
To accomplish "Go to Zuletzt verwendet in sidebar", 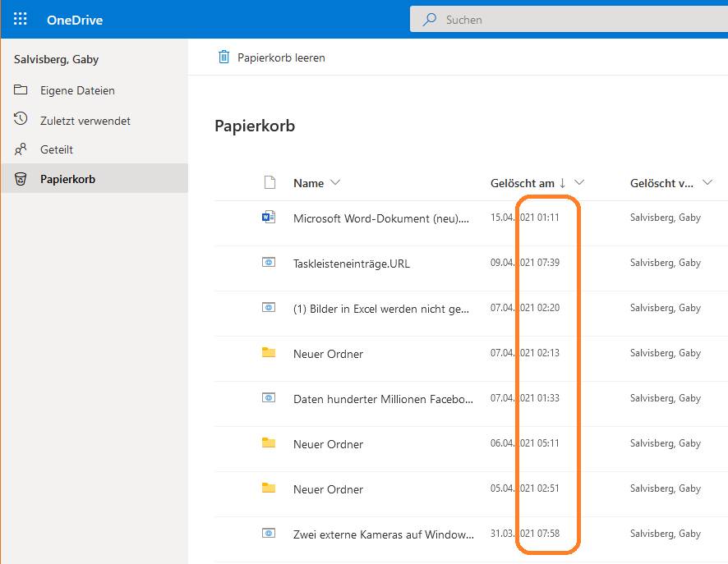I will pos(85,121).
